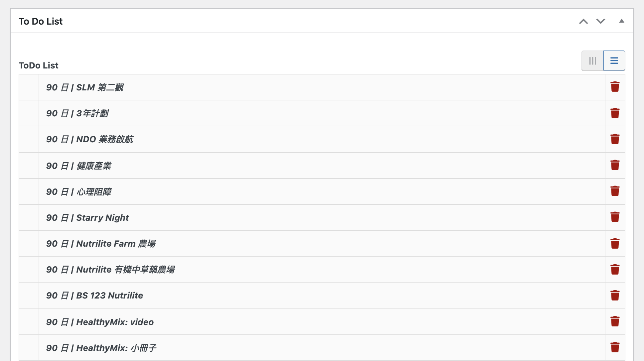This screenshot has height=361, width=644.
Task: Delete the SLM 第二觀 item
Action: (615, 87)
